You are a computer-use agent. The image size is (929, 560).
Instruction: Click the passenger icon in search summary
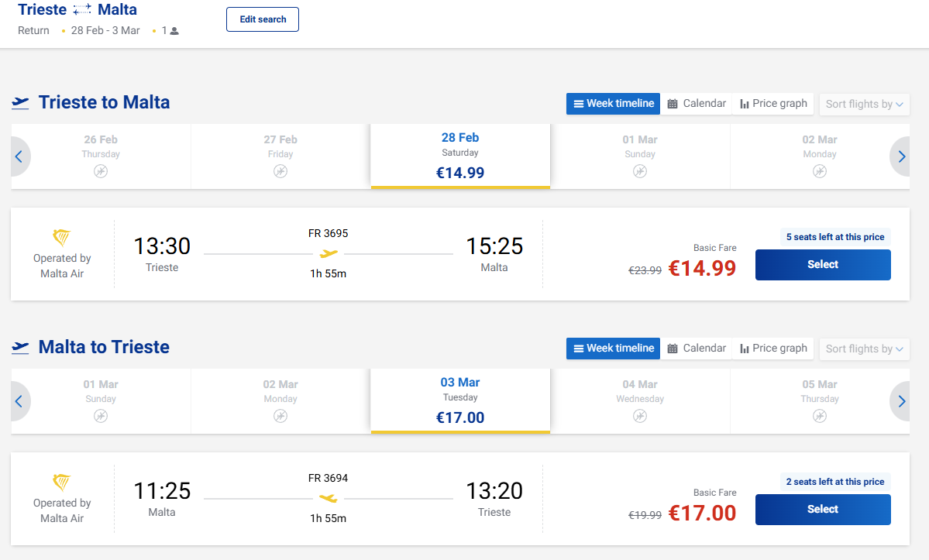point(174,31)
